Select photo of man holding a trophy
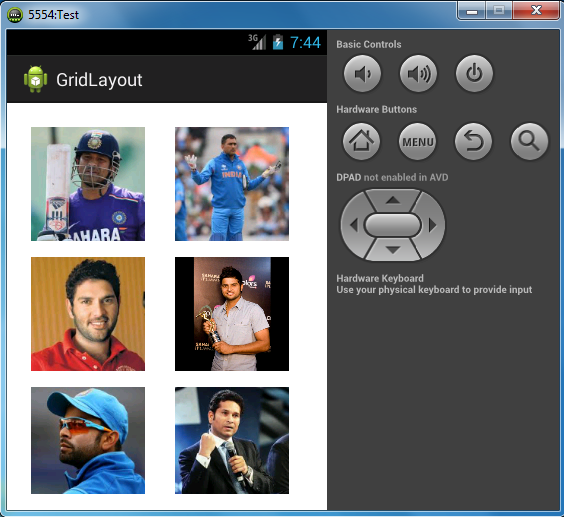This screenshot has height=517, width=564. pos(232,314)
